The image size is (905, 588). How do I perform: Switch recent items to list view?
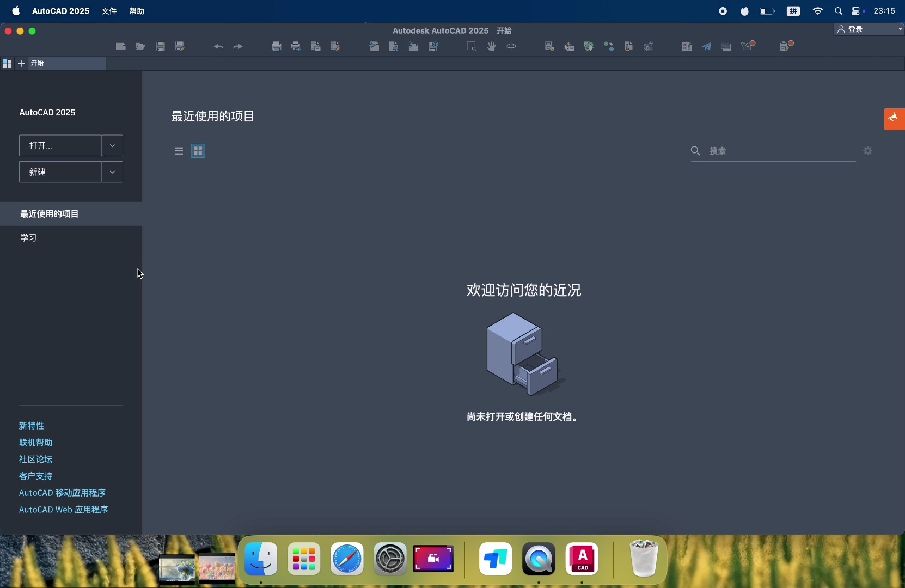tap(179, 151)
